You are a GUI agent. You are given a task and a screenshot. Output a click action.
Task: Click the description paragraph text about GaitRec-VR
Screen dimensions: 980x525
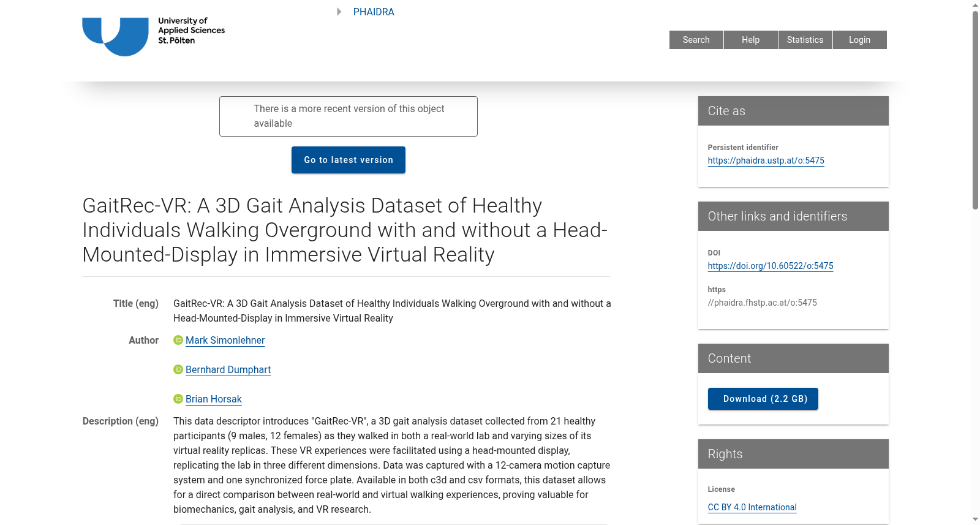[392, 465]
